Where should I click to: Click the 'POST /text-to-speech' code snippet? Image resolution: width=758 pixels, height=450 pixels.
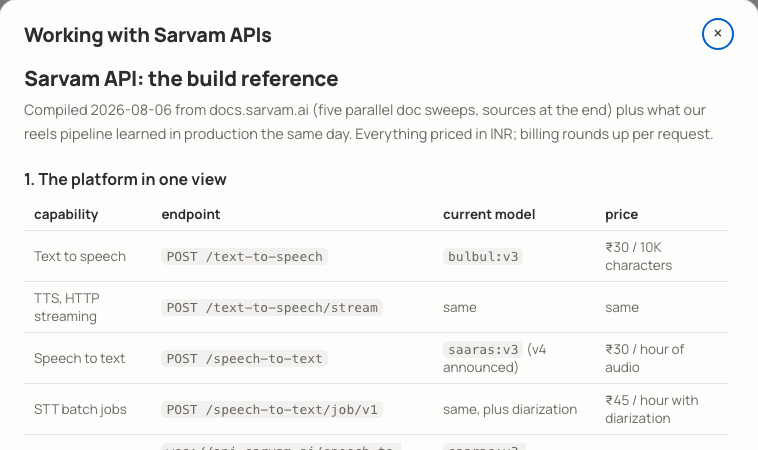(245, 257)
